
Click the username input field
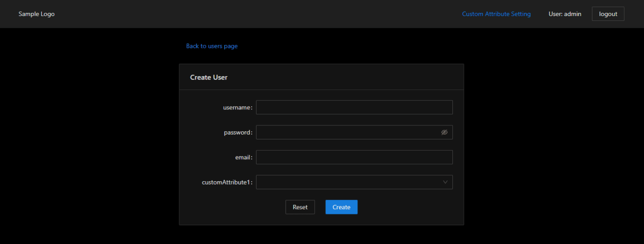pos(354,107)
